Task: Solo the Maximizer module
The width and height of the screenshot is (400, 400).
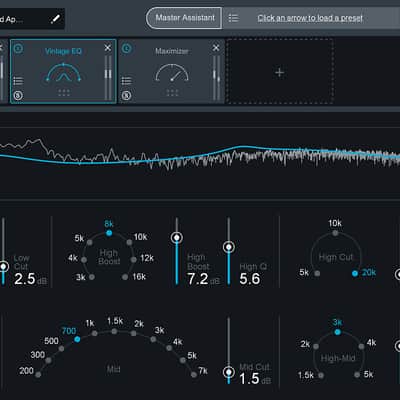Action: point(126,96)
